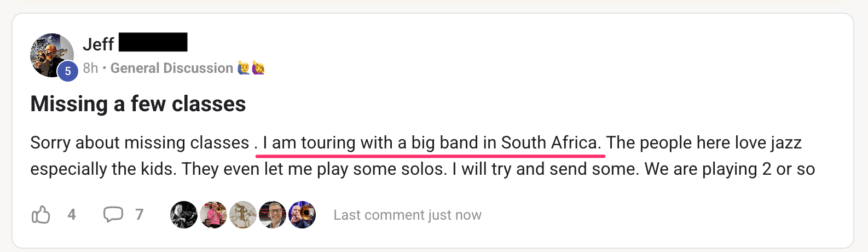Screen dimensions: 868x252
Task: Click the blacked-out surname beside Jeff
Action: pos(153,42)
